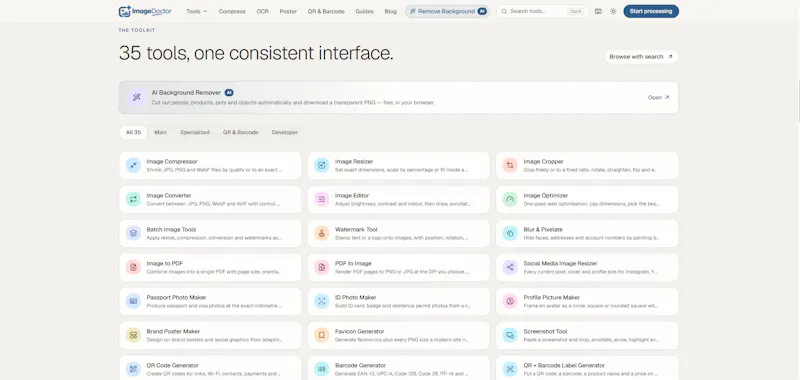
Task: Click the Screenshot Tool icon
Action: (510, 335)
